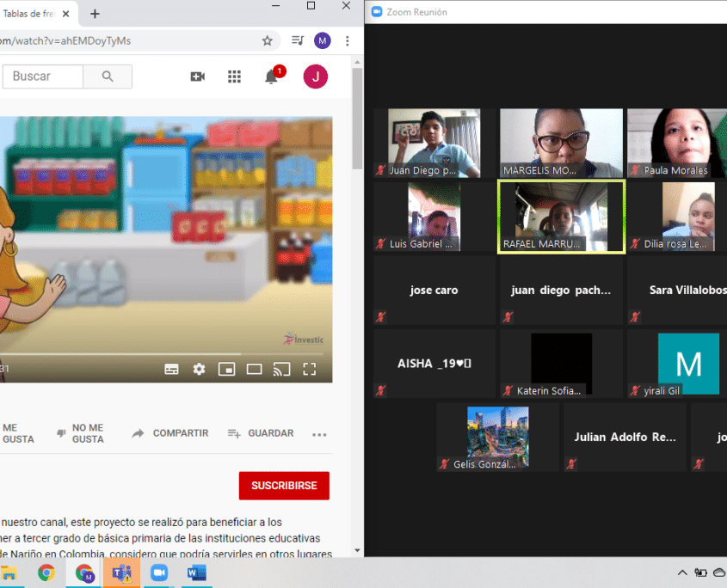Select Paula Morales video tile in Zoom
The width and height of the screenshot is (727, 588).
(677, 143)
